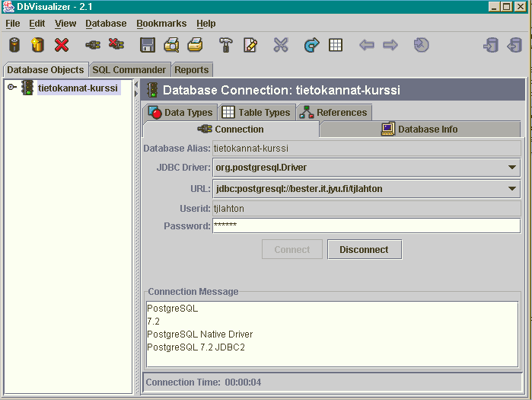532x400 pixels.
Task: Click DbVisualizer title bar application icon
Action: pos(8,7)
